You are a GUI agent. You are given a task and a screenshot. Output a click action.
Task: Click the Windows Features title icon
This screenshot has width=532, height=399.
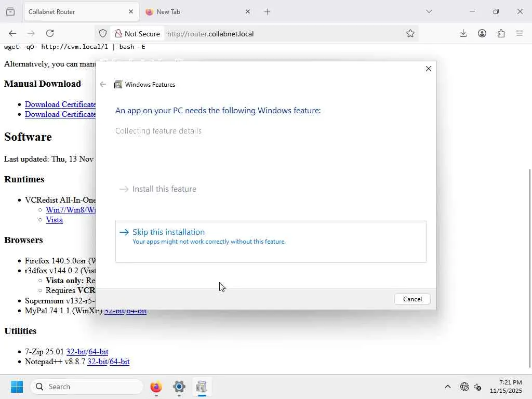click(118, 85)
